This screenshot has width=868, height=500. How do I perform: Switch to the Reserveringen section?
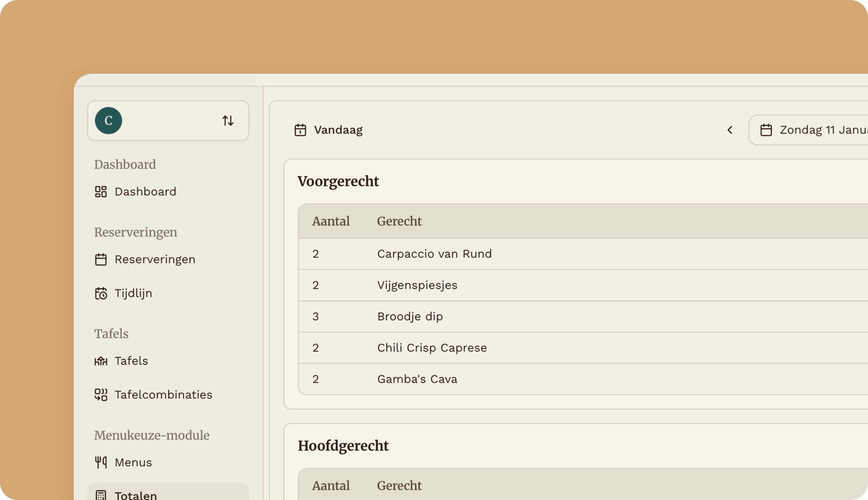(x=155, y=259)
